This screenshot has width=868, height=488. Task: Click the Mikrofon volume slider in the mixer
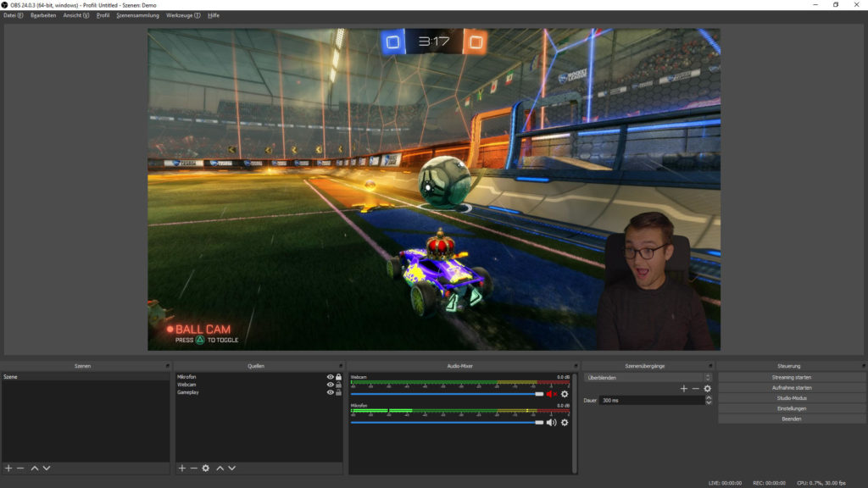pyautogui.click(x=448, y=422)
